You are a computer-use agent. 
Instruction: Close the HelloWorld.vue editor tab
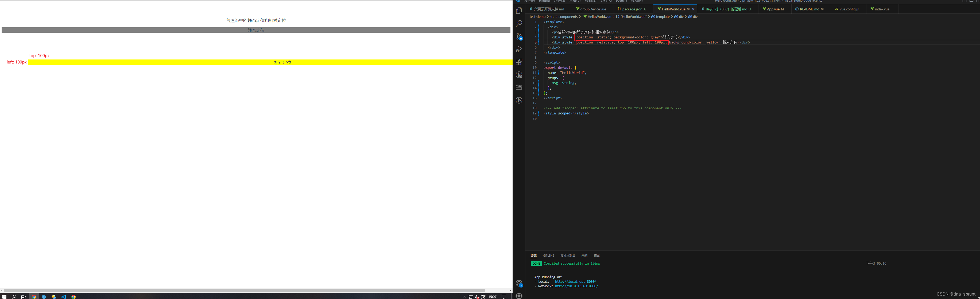click(x=693, y=9)
